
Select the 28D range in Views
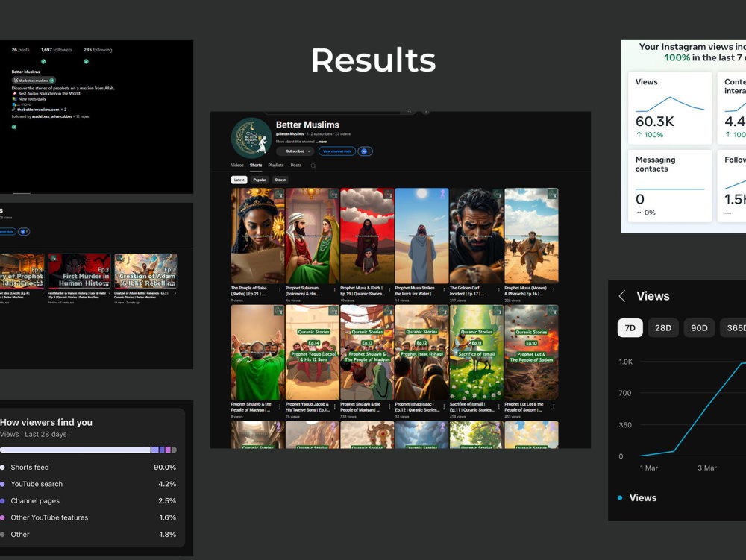click(663, 328)
